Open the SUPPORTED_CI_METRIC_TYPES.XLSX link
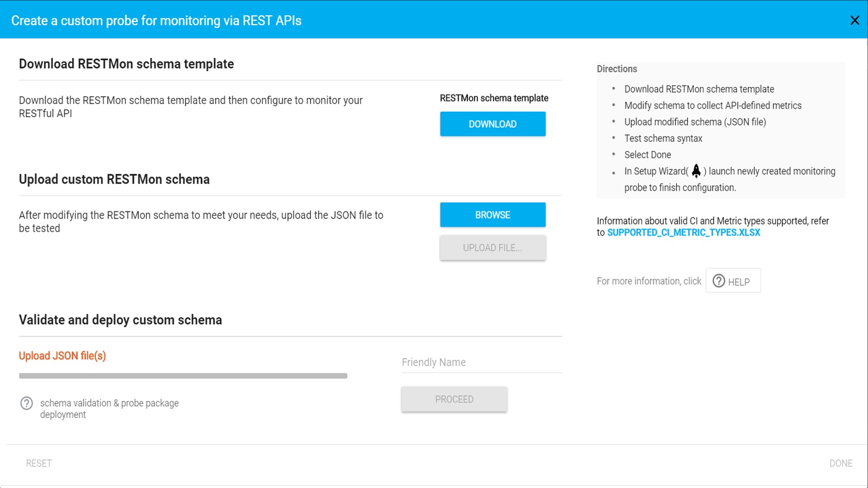 683,233
